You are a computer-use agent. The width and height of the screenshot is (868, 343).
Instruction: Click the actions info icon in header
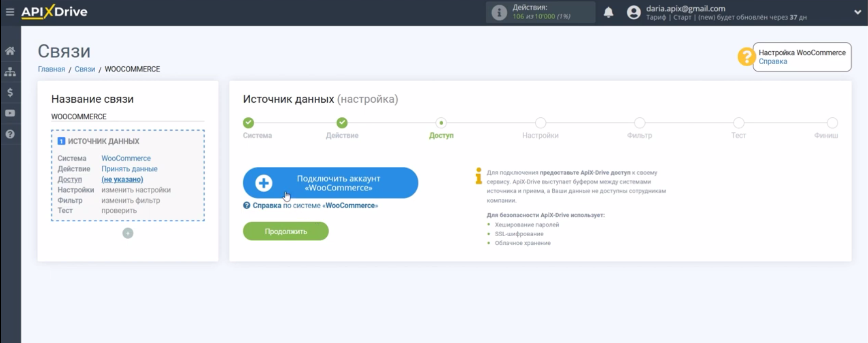tap(499, 12)
